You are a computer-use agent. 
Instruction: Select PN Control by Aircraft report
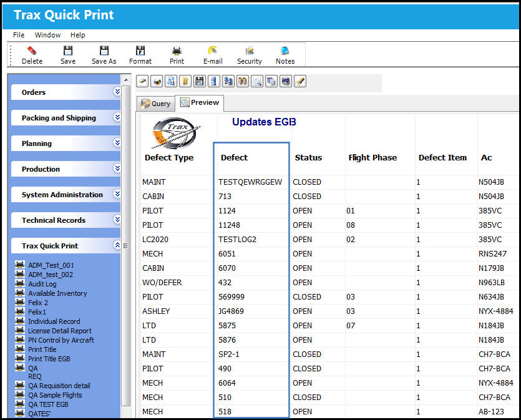click(61, 340)
